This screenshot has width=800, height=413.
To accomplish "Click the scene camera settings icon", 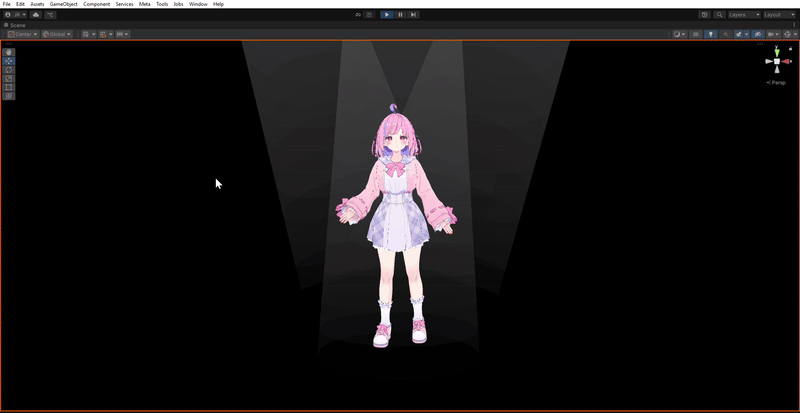I will pyautogui.click(x=771, y=34).
